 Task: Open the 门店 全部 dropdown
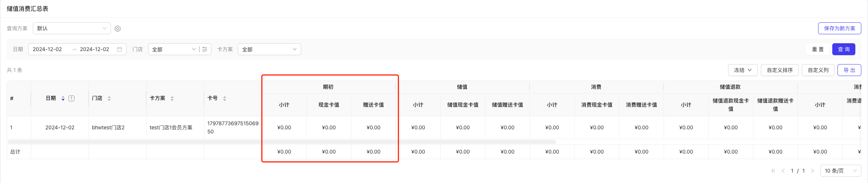[x=174, y=49]
